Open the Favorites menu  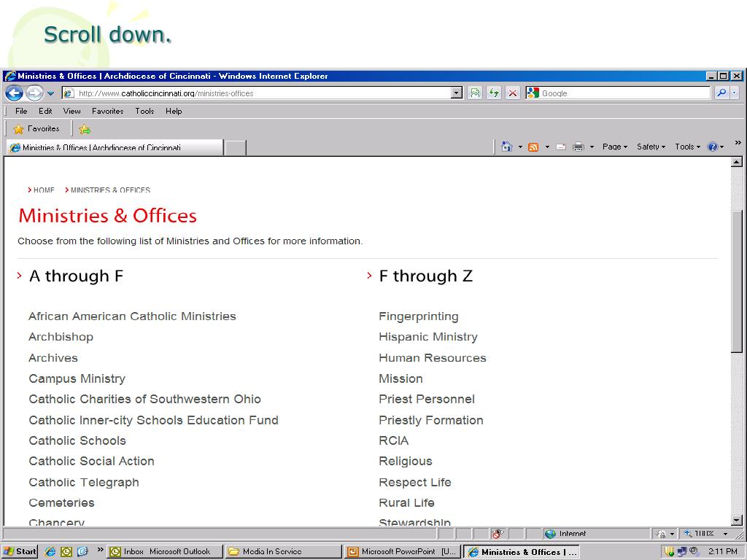pyautogui.click(x=108, y=111)
